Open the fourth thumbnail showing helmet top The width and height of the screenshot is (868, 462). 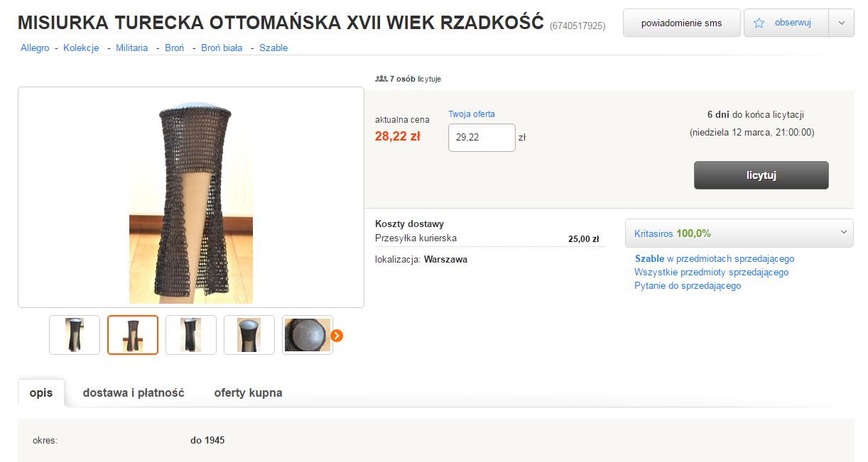coord(249,335)
